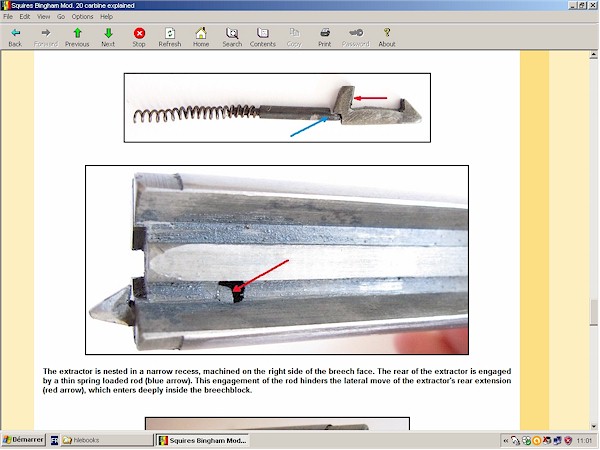Image resolution: width=600 pixels, height=450 pixels.
Task: Click the quick launch icon beside Démarrer
Action: pos(54,440)
